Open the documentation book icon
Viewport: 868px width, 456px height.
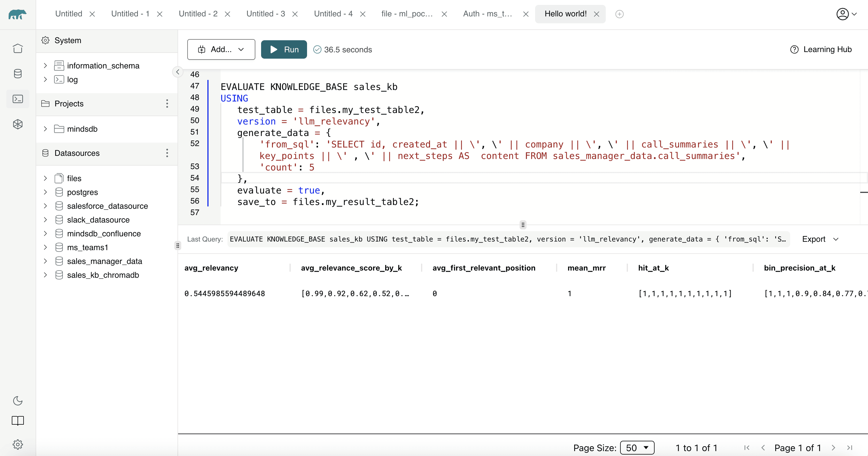[x=18, y=421]
